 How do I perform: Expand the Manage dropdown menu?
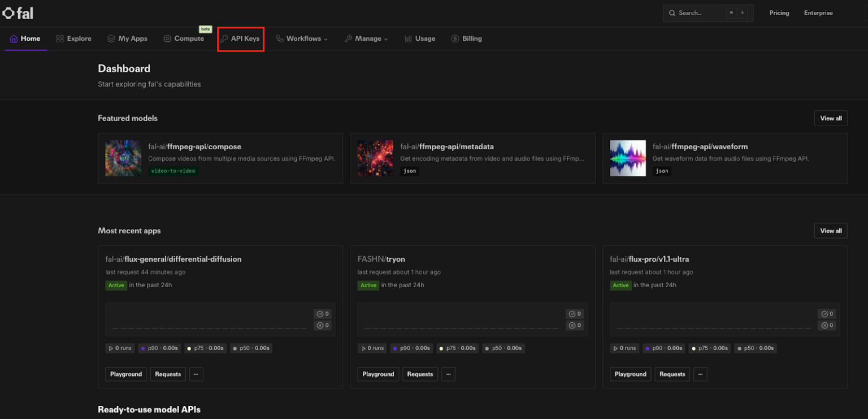point(366,38)
